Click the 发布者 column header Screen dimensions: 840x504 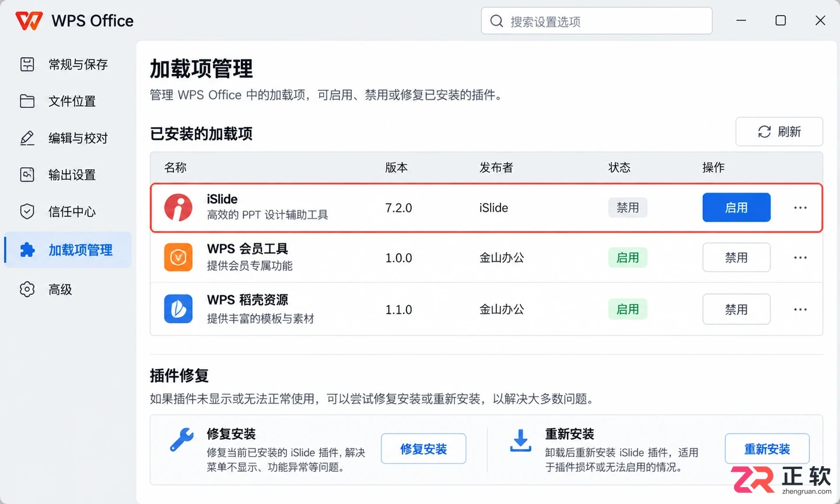click(x=496, y=167)
